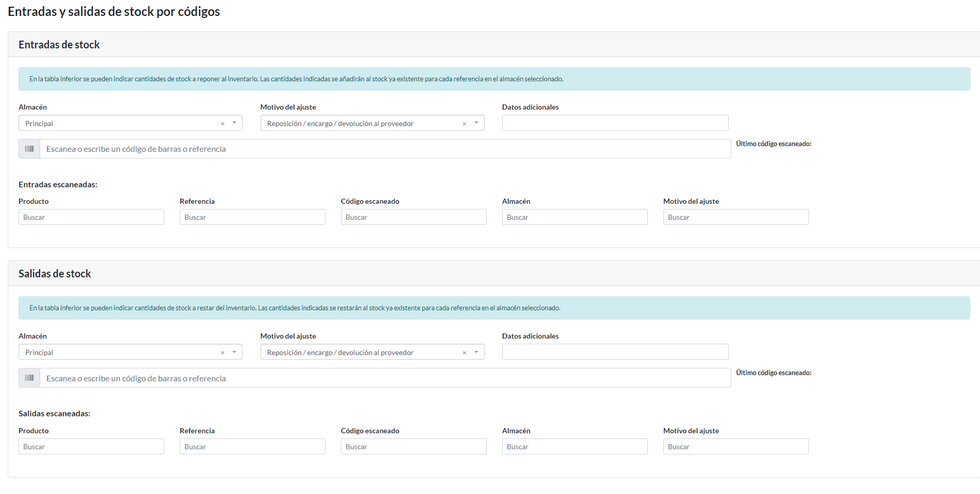Viewport: 980px width, 494px height.
Task: Click Código escaneado filter under Entradas escaneadas
Action: 414,217
